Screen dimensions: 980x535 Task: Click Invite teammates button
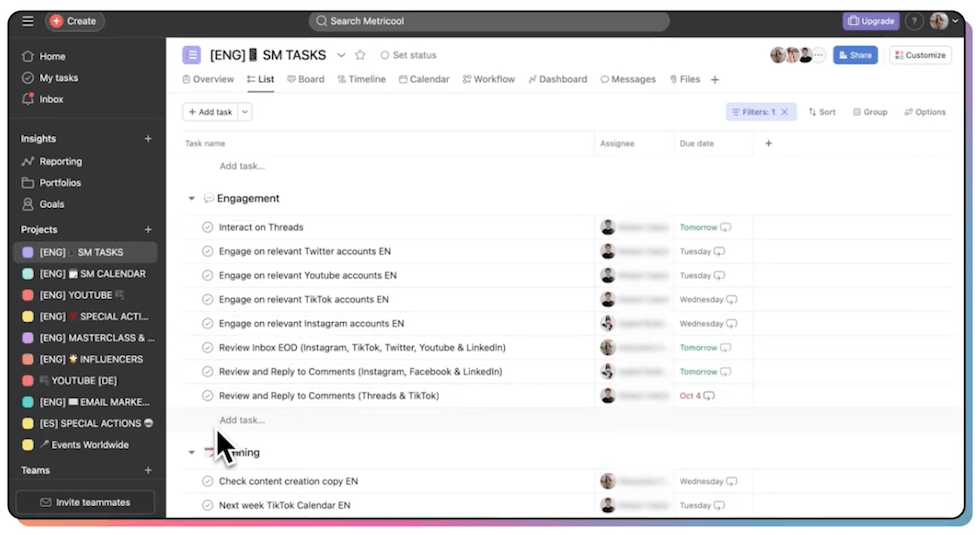[x=85, y=502]
